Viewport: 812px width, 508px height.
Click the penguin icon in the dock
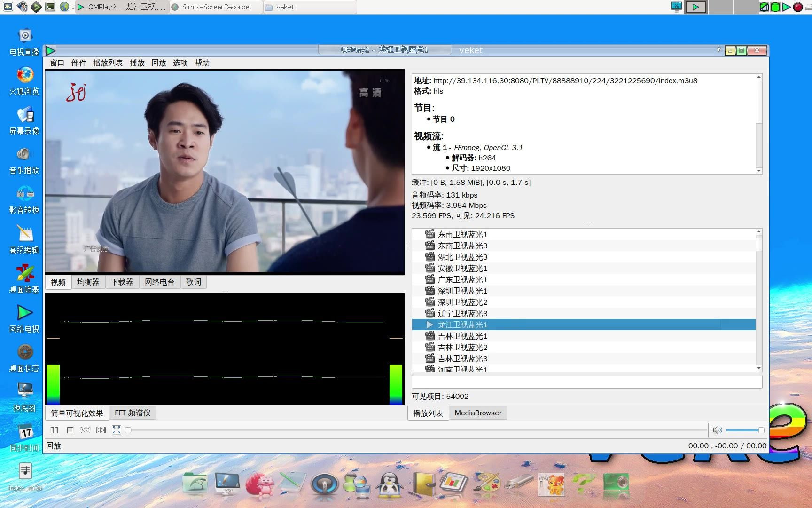click(390, 484)
